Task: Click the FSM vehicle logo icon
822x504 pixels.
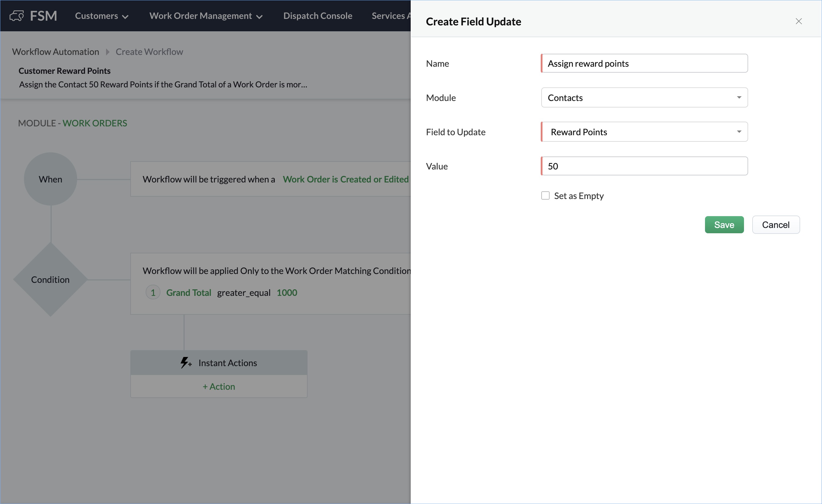Action: pos(17,16)
